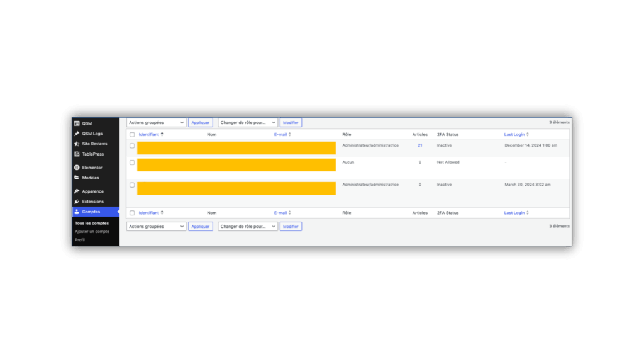Image resolution: width=644 pixels, height=364 pixels.
Task: Open the Modèles menu
Action: pos(91,178)
